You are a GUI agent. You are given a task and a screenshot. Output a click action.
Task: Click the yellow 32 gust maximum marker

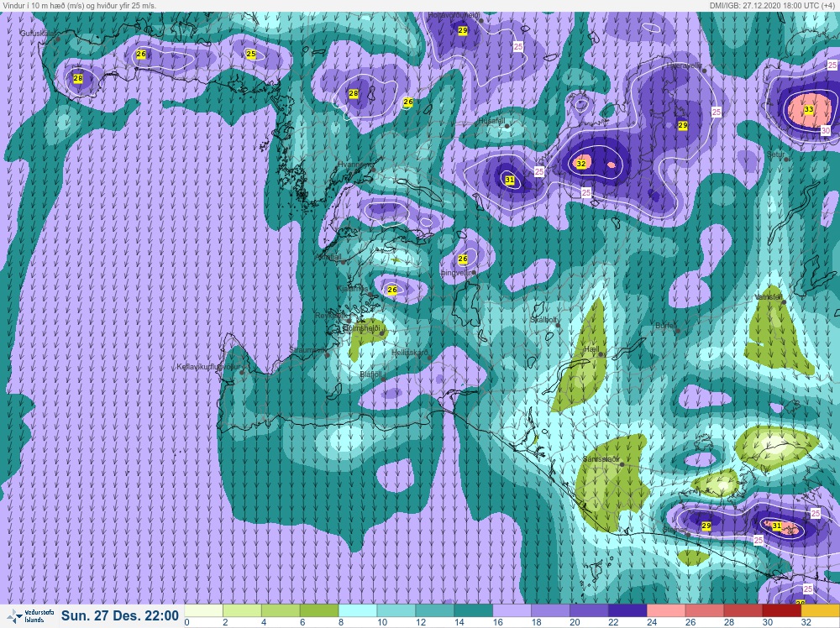(580, 164)
